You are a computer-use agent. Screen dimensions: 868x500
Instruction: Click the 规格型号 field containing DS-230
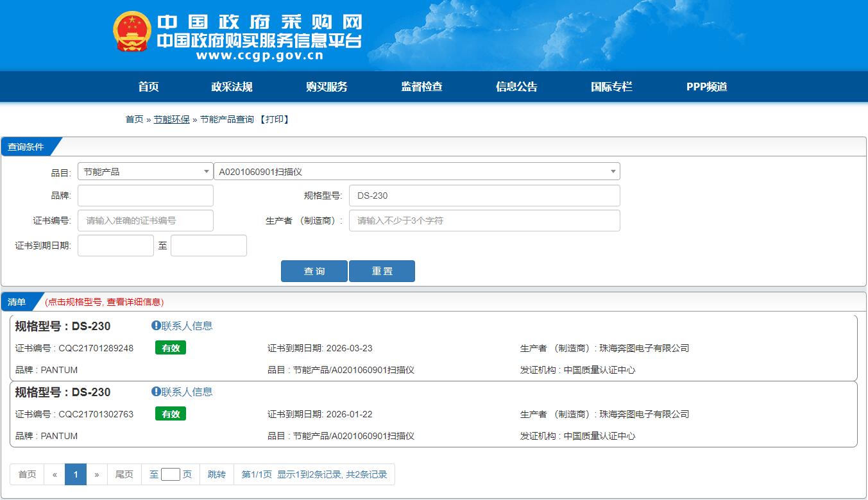click(x=484, y=196)
